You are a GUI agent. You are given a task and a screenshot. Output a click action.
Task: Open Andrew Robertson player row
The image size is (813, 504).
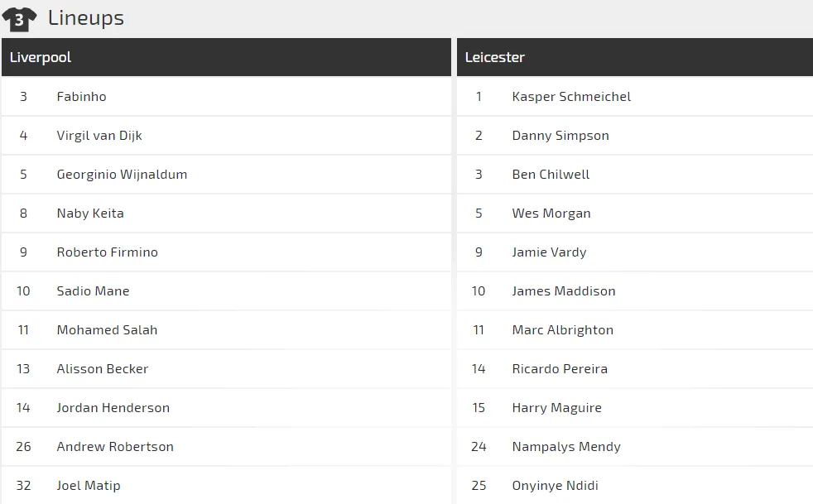tap(227, 446)
